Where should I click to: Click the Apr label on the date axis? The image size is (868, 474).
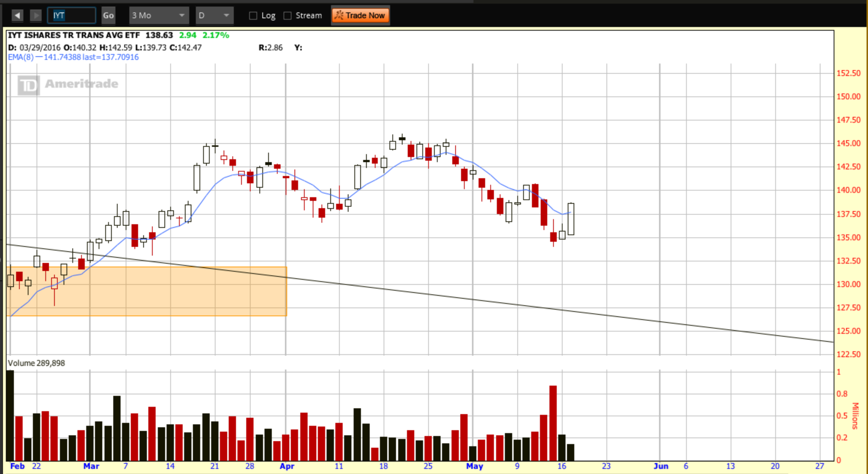pyautogui.click(x=287, y=466)
